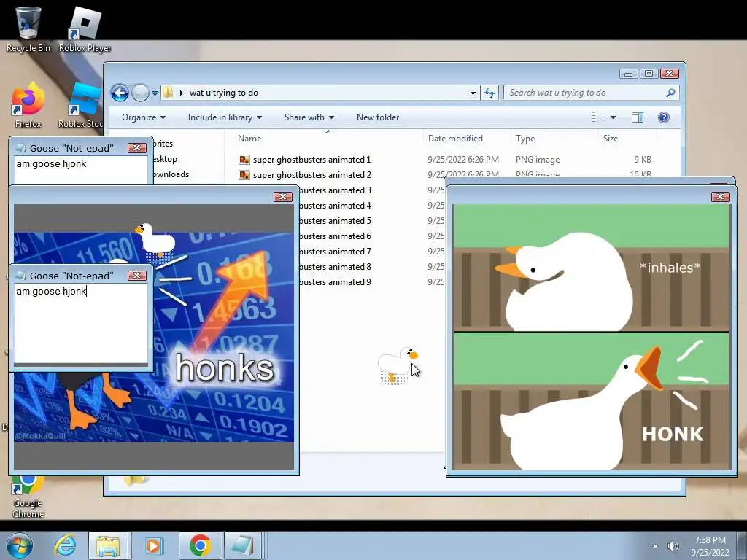The width and height of the screenshot is (747, 560).
Task: Click 'PNG image' type of animated 1
Action: pos(538,160)
